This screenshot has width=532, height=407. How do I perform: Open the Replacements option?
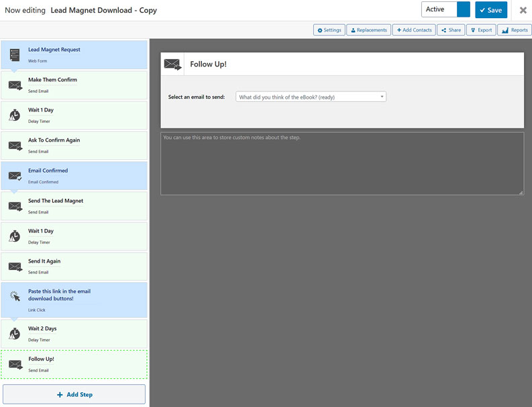[369, 30]
